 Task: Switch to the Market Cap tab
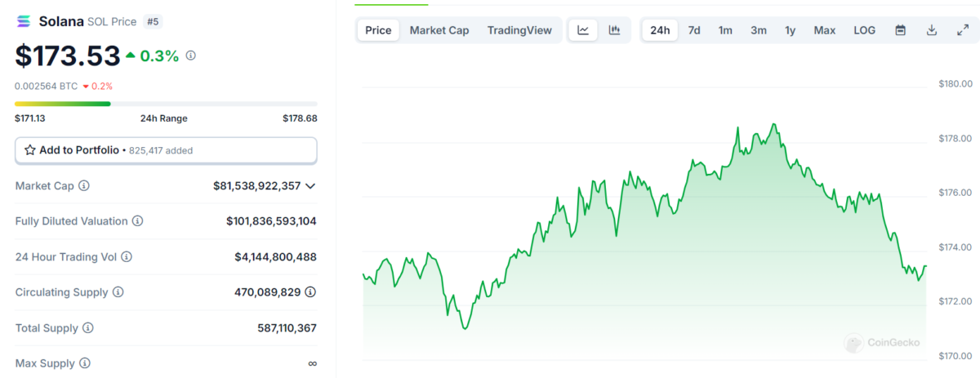[439, 30]
